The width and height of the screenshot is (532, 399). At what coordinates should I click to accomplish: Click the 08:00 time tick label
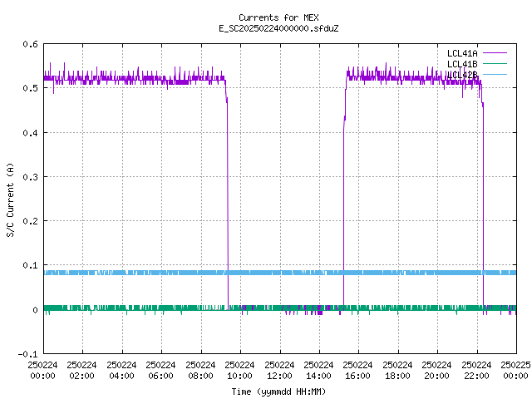click(200, 376)
